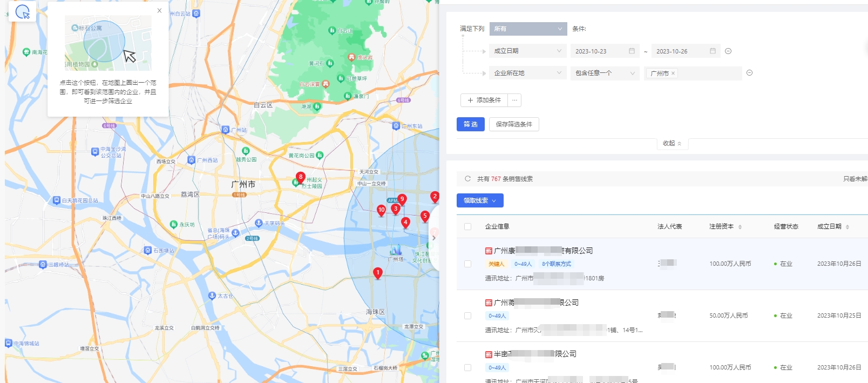The image size is (868, 383).
Task: Open the 所有 match condition dropdown
Action: click(x=528, y=29)
